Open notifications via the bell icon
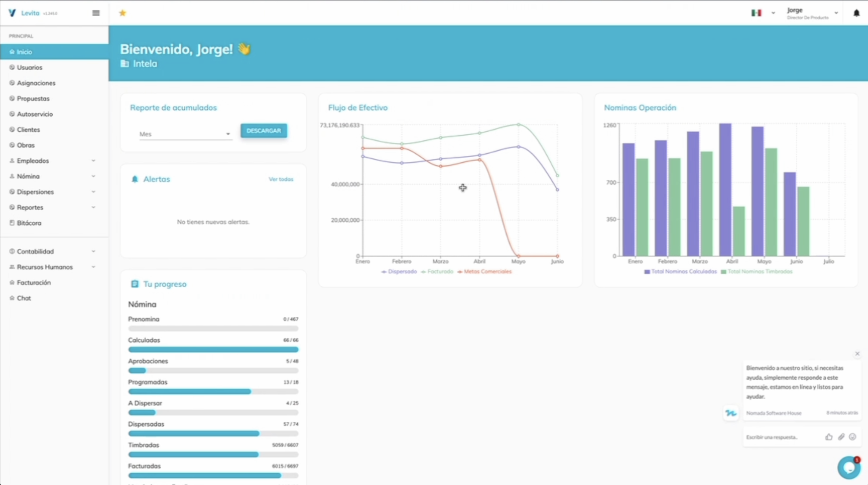This screenshot has height=485, width=868. click(857, 13)
